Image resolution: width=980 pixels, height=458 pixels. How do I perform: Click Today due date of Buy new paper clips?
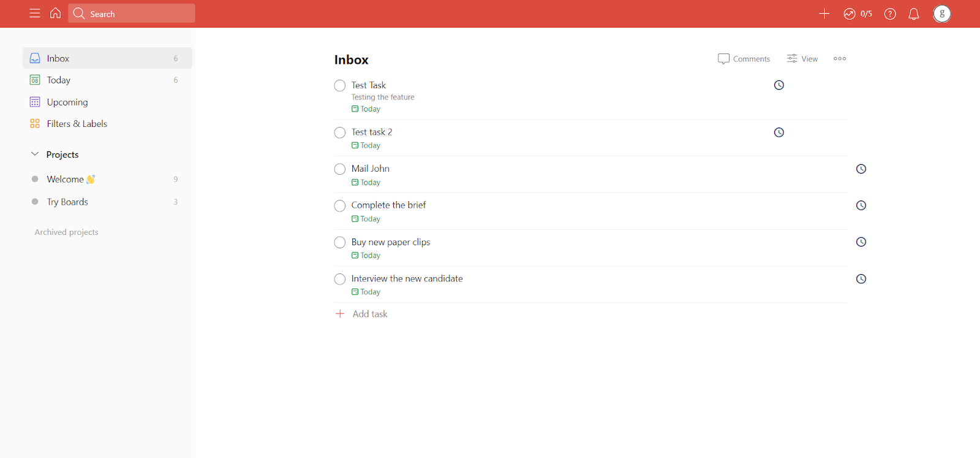(x=366, y=256)
